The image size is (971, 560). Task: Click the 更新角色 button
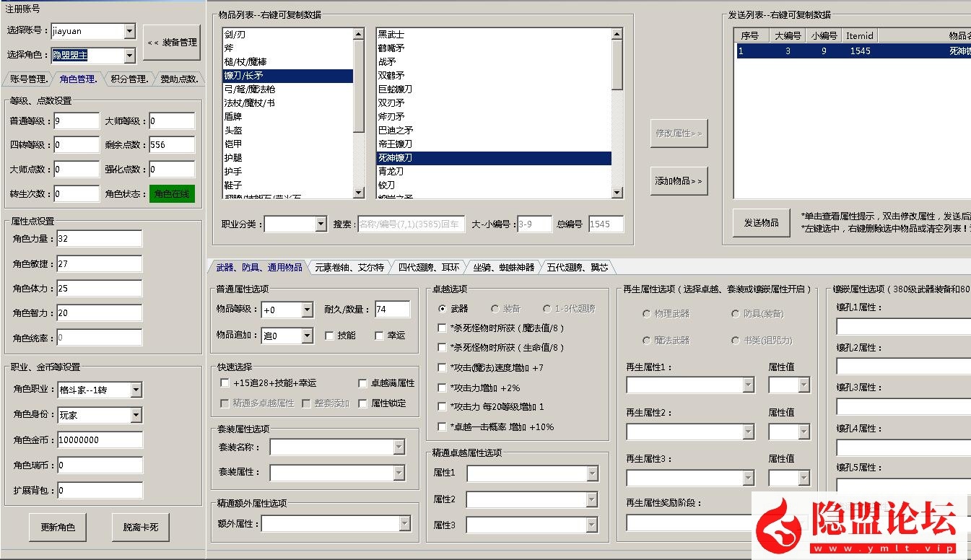tap(57, 528)
